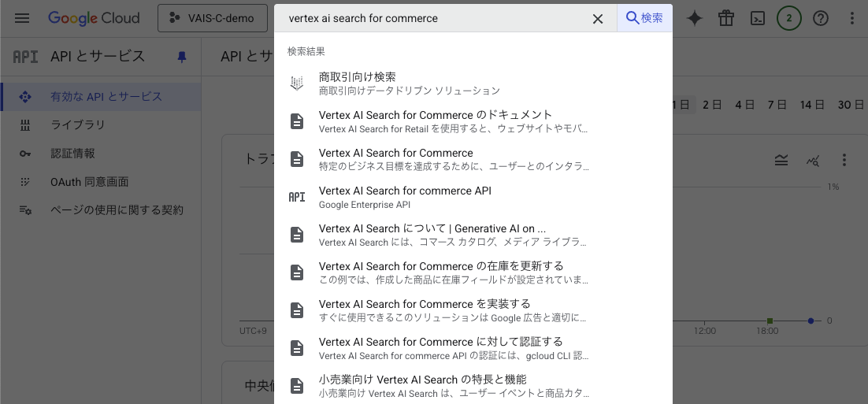This screenshot has width=868, height=404.
Task: Open the の在庫を更新する search result
Action: click(x=473, y=272)
